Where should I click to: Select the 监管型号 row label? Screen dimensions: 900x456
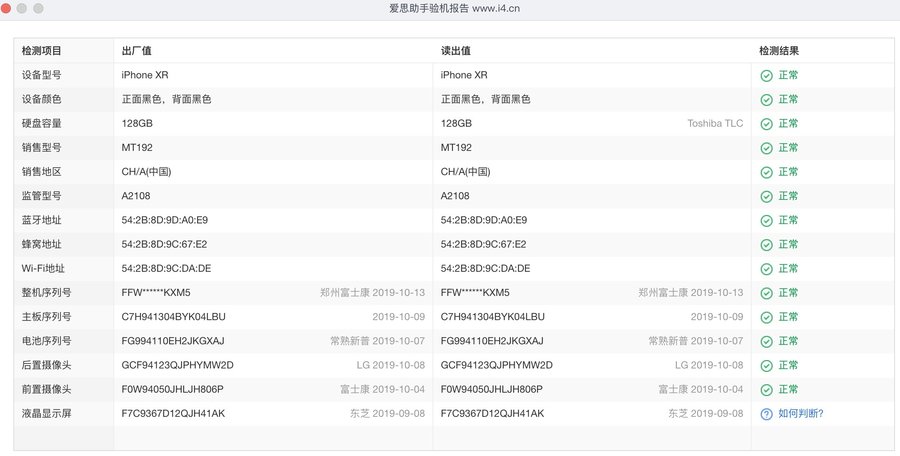[41, 196]
